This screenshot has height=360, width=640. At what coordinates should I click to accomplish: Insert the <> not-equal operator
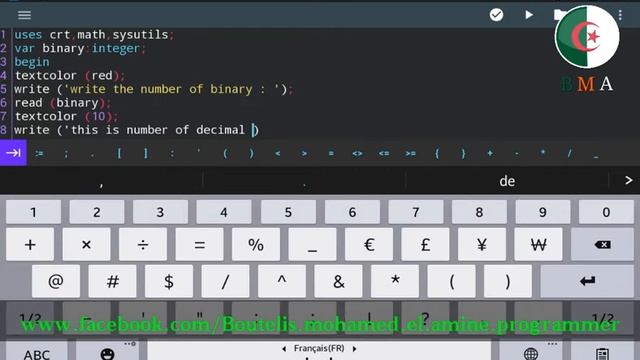[x=358, y=153]
